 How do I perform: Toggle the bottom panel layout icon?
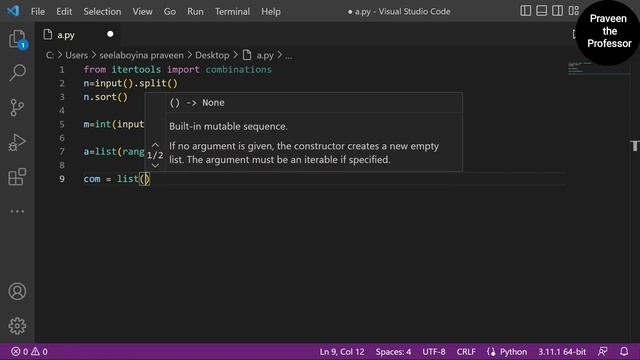(x=542, y=11)
